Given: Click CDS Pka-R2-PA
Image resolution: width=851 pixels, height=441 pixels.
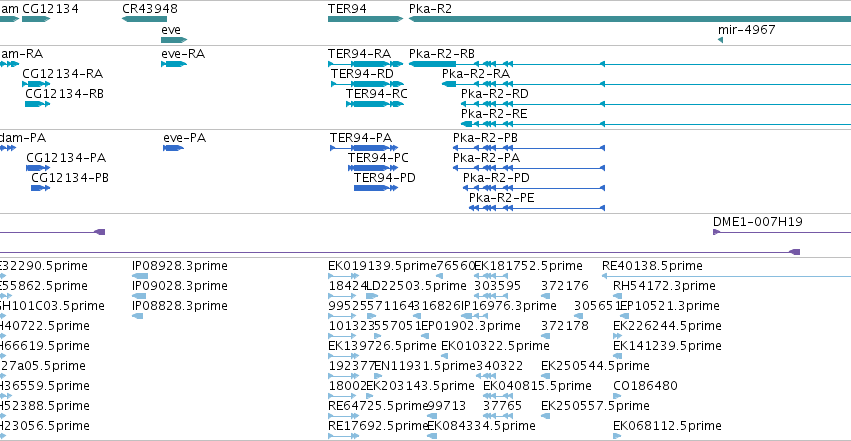Looking at the screenshot, I should (x=529, y=168).
